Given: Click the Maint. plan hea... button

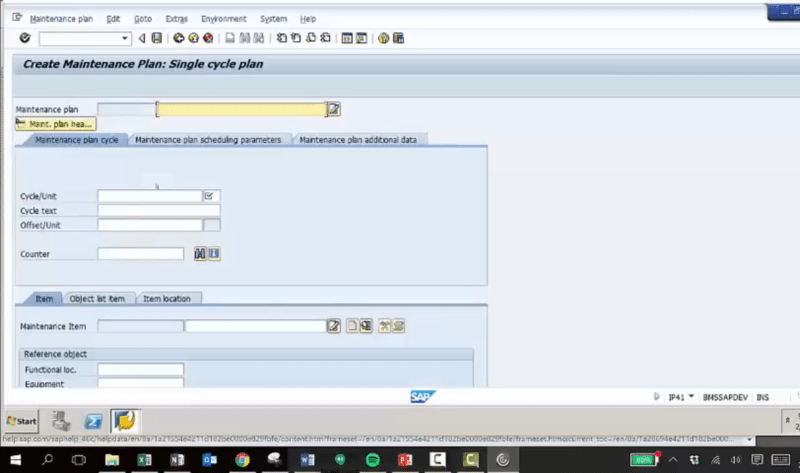Looking at the screenshot, I should coord(55,124).
